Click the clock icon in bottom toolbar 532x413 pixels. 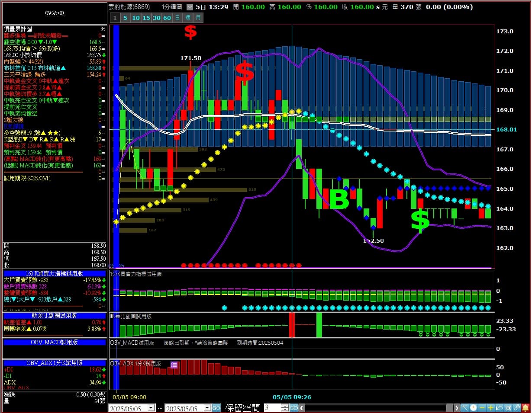click(474, 408)
